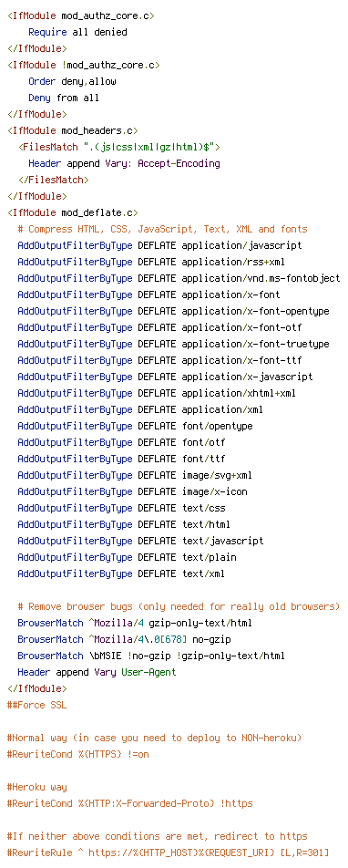Select the DEFLATE application/x-font-truetype line
348x868 pixels.
(x=174, y=344)
